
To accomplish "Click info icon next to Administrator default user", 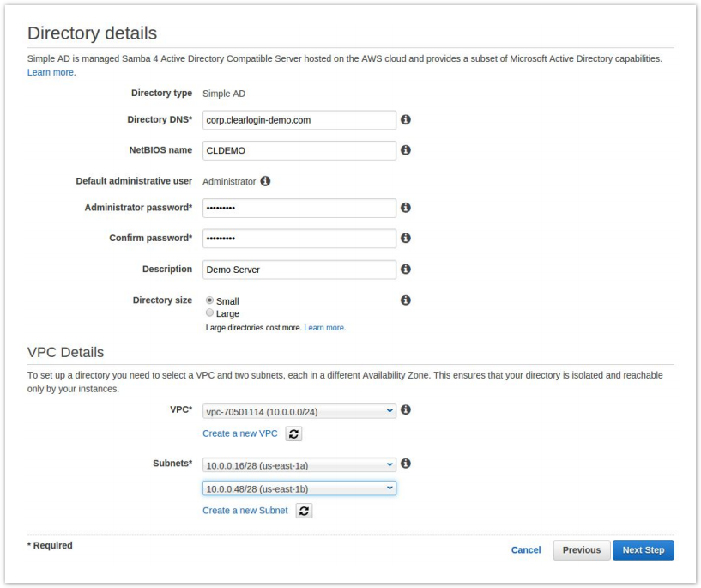I will 265,181.
